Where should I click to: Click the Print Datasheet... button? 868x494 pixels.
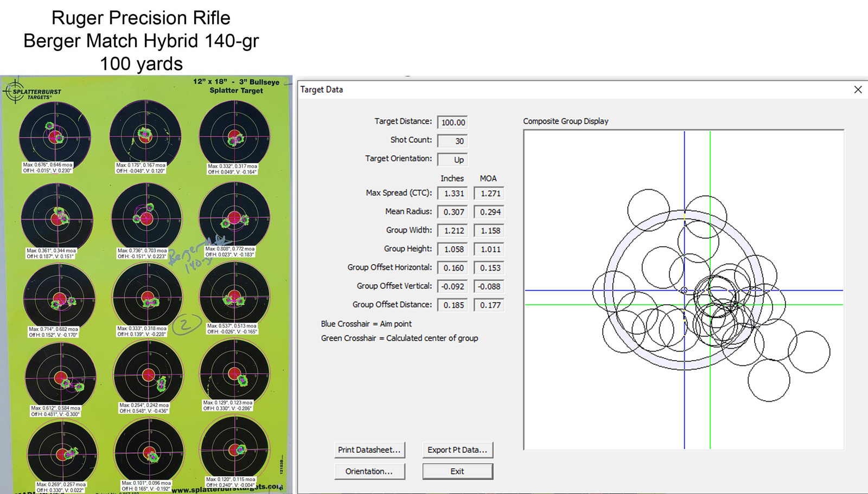369,450
